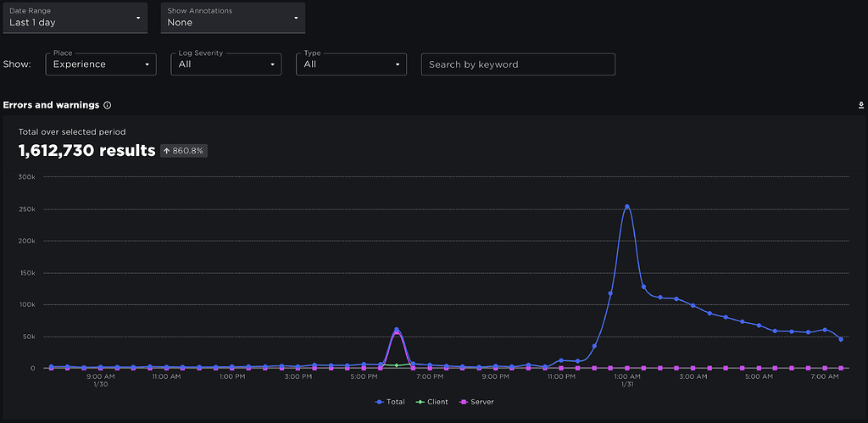Click the Total over selected period label
Screen dimensions: 868x423
72,131
